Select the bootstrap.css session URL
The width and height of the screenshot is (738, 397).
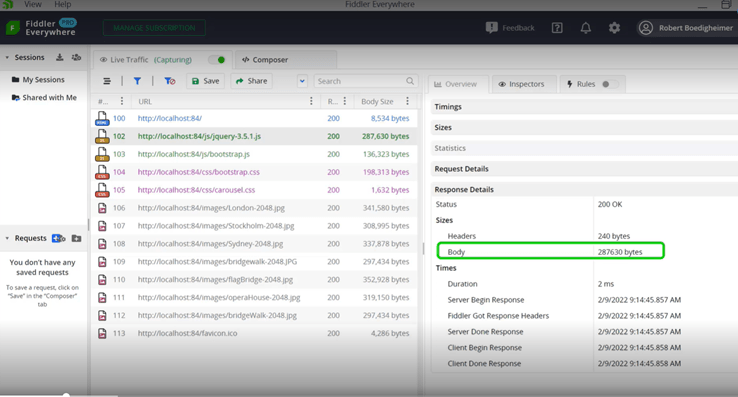(199, 172)
